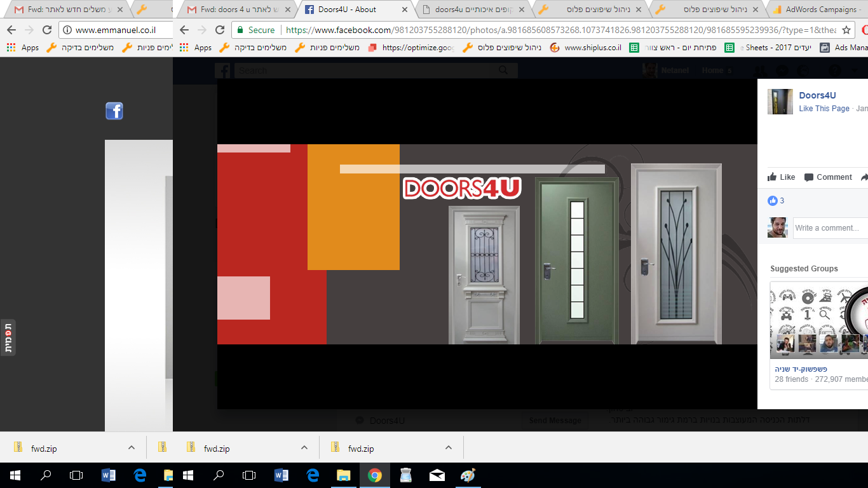Click the Doors4U page profile thumbnail
Viewport: 868px width, 488px height.
pyautogui.click(x=780, y=102)
